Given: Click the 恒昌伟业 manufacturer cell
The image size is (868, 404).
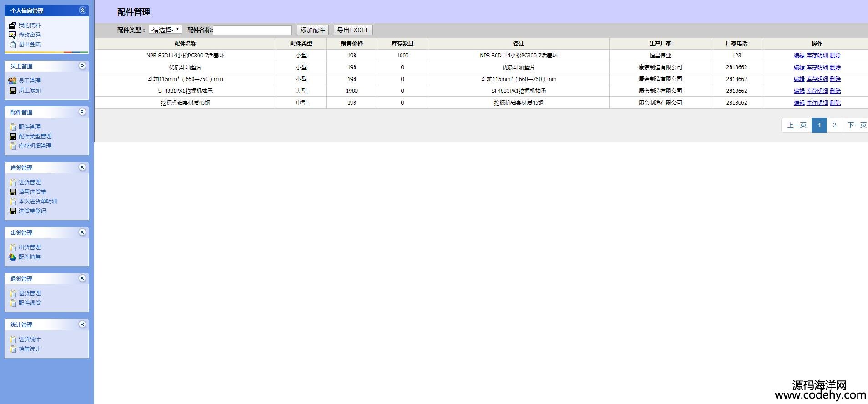Looking at the screenshot, I should click(660, 56).
